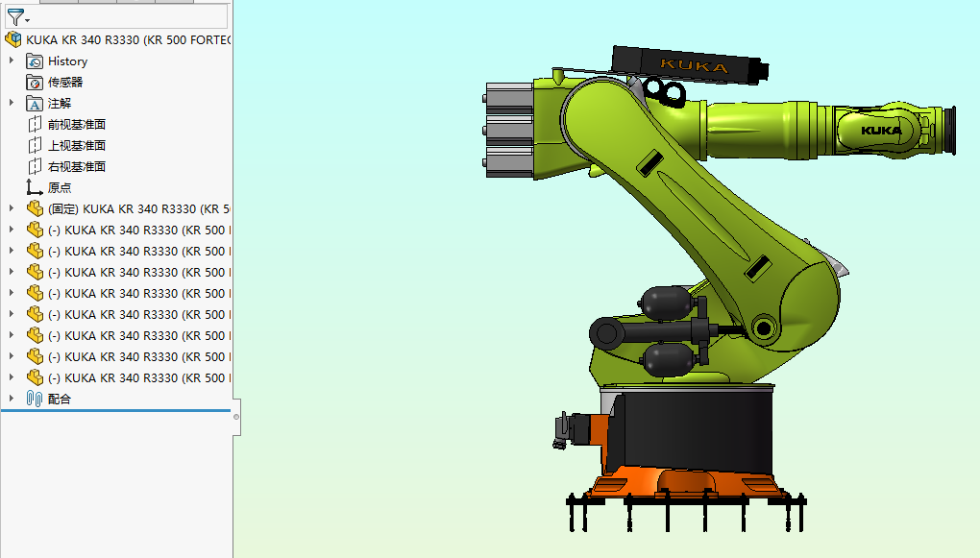The height and width of the screenshot is (558, 980).
Task: Select the black wrist flange at the arm tip
Action: pyautogui.click(x=948, y=131)
